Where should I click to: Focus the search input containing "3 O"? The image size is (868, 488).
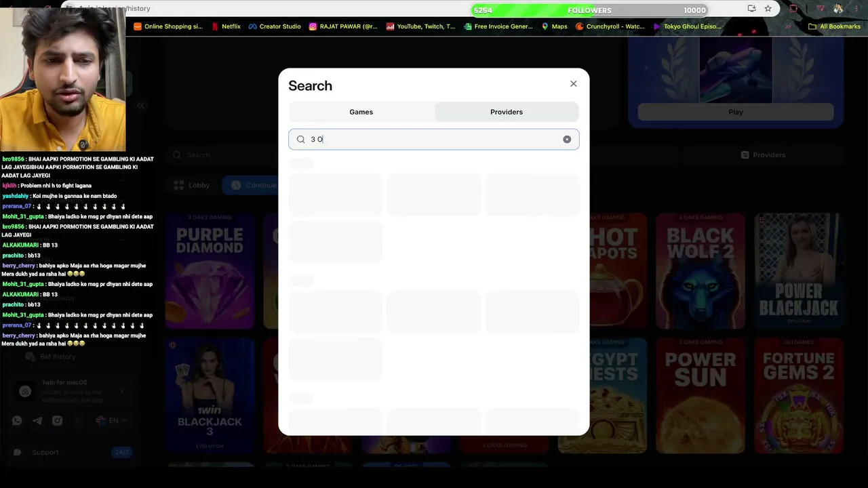pyautogui.click(x=434, y=140)
